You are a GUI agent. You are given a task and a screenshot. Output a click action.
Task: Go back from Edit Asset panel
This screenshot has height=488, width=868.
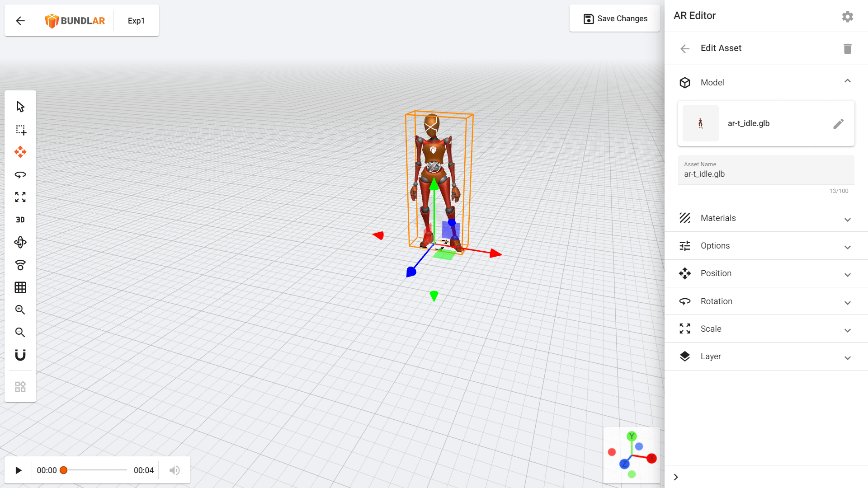[x=685, y=48]
